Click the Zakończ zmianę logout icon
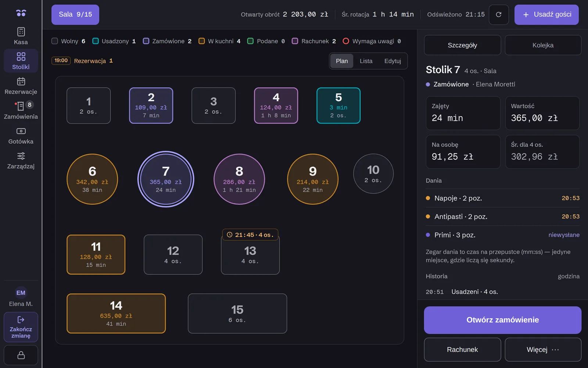 click(x=21, y=319)
